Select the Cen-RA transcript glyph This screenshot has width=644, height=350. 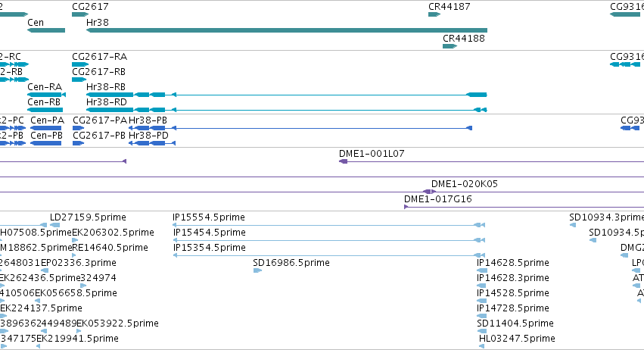(x=46, y=95)
